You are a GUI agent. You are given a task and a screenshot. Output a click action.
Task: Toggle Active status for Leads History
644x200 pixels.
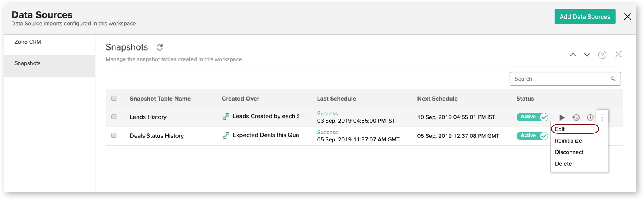tap(532, 117)
